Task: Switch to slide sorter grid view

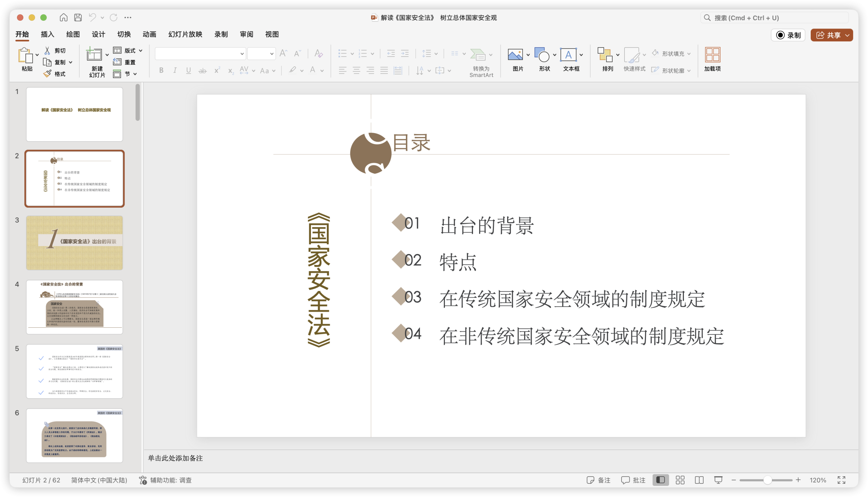Action: click(680, 480)
